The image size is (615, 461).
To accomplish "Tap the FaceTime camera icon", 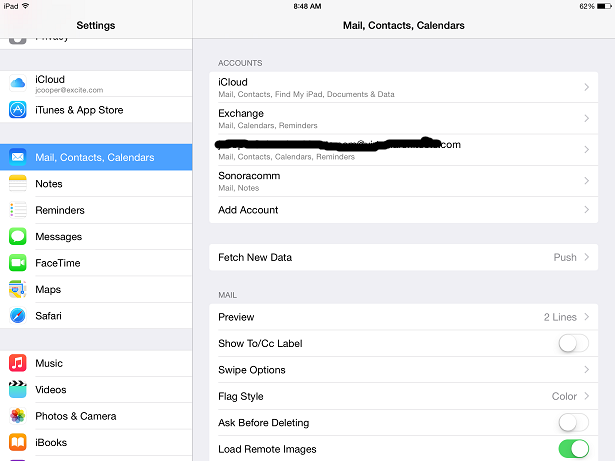I will 18,263.
